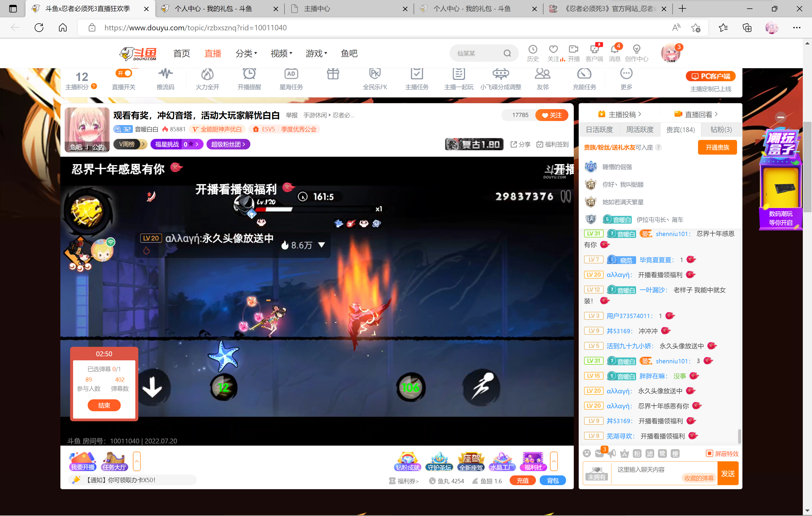Open 福利社 activity icon

tap(533, 461)
